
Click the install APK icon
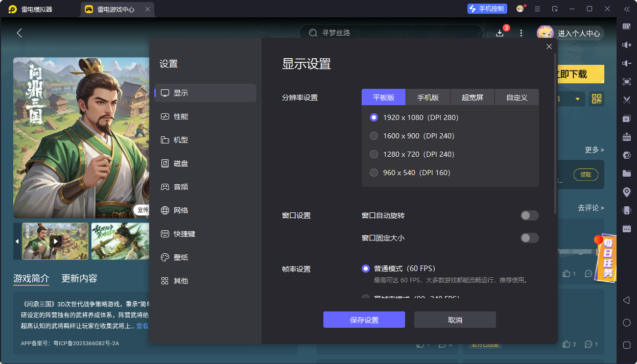tap(627, 137)
